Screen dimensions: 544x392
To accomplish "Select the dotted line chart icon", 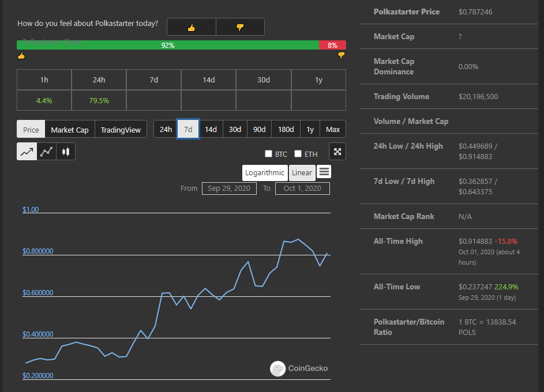I will 47,152.
